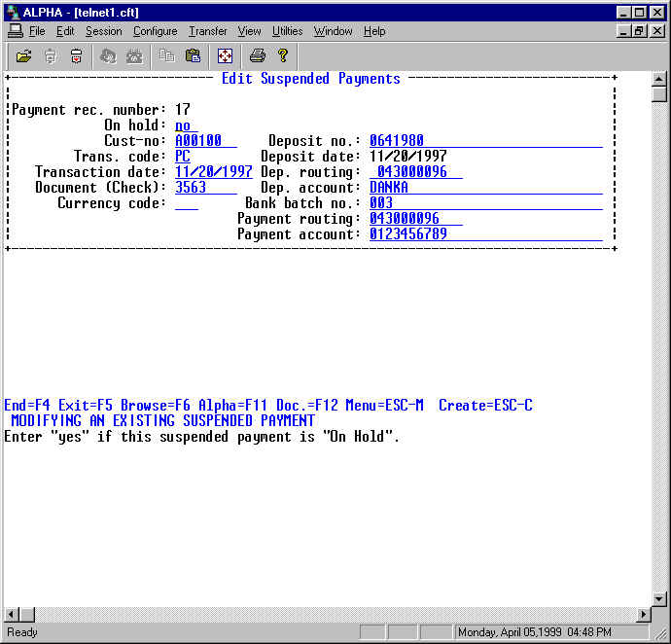The image size is (671, 644).
Task: Click the Ready status bar text
Action: (x=22, y=632)
